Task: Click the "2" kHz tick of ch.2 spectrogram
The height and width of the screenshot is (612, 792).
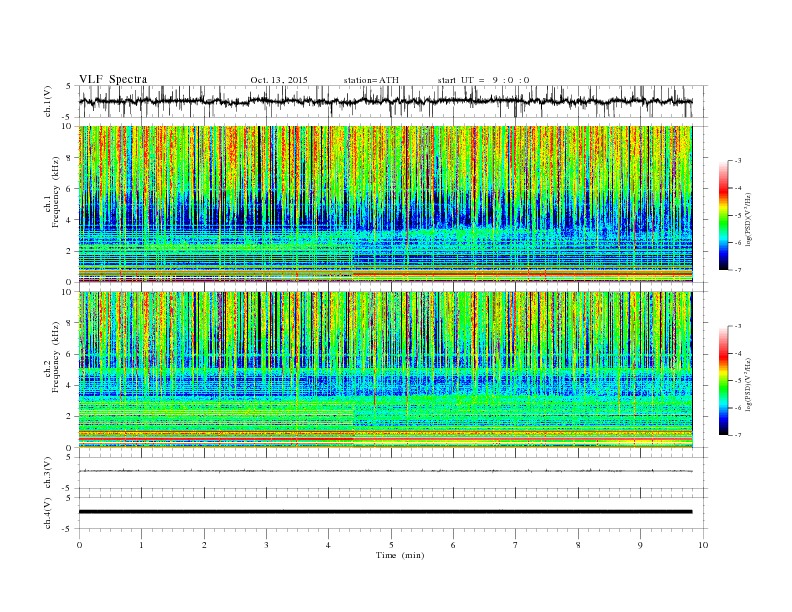Action: pos(69,417)
